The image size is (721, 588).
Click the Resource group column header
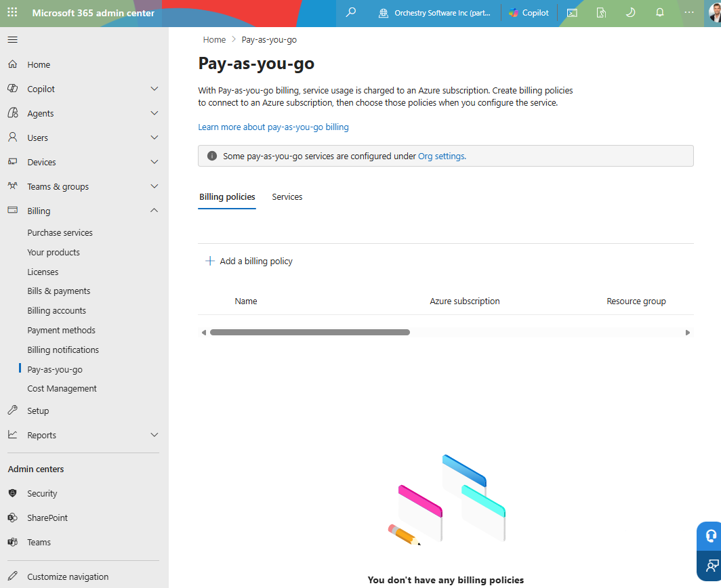pos(636,301)
